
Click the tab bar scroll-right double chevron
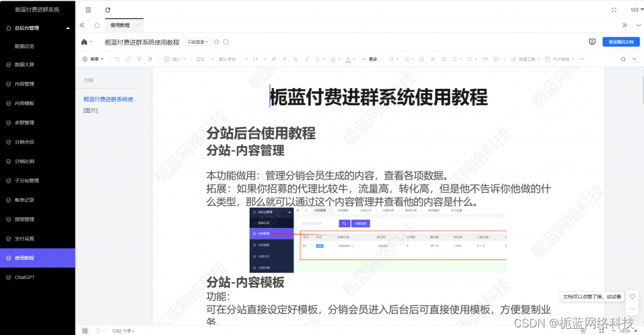(625, 25)
